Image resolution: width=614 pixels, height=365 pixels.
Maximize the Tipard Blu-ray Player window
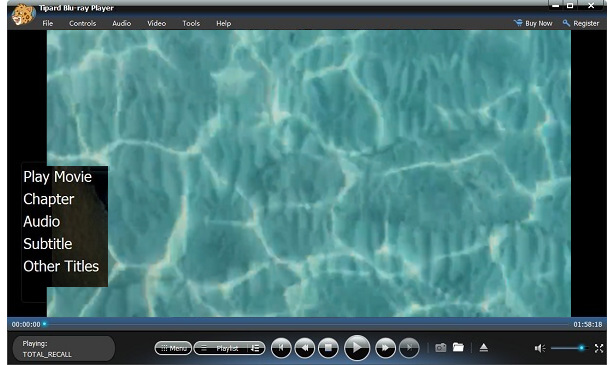tap(570, 5)
